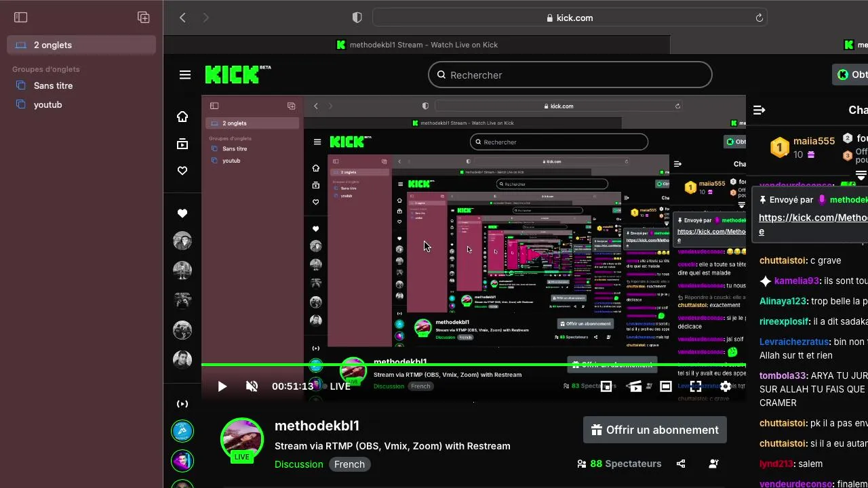The width and height of the screenshot is (868, 488).
Task: Click the Offrir un abonnement button
Action: [655, 430]
